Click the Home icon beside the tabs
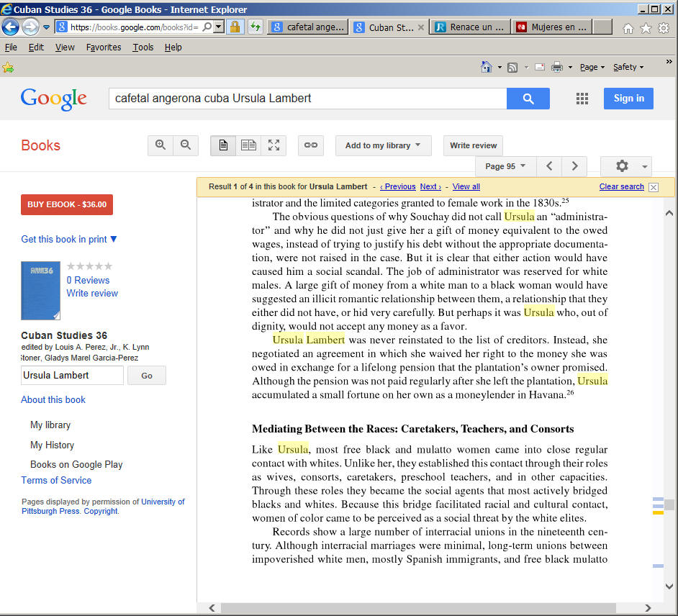Image resolution: width=678 pixels, height=616 pixels. click(628, 29)
